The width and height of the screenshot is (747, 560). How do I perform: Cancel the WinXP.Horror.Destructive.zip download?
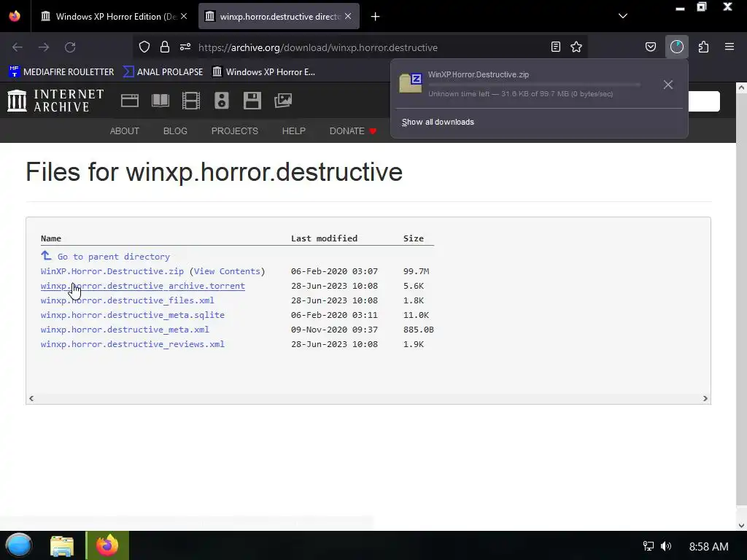668,85
